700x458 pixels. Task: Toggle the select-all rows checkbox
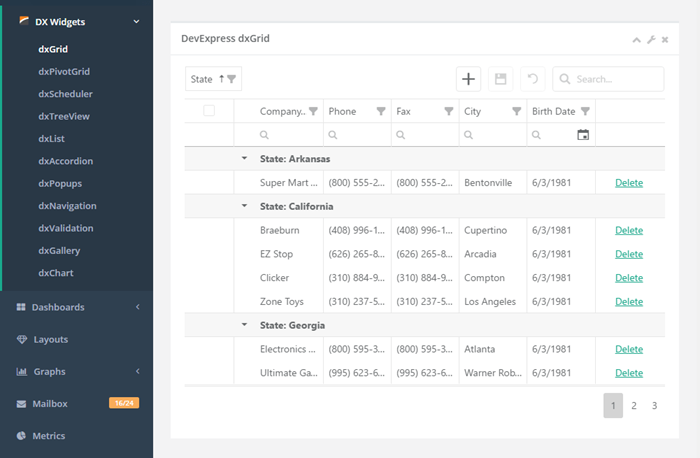click(209, 111)
